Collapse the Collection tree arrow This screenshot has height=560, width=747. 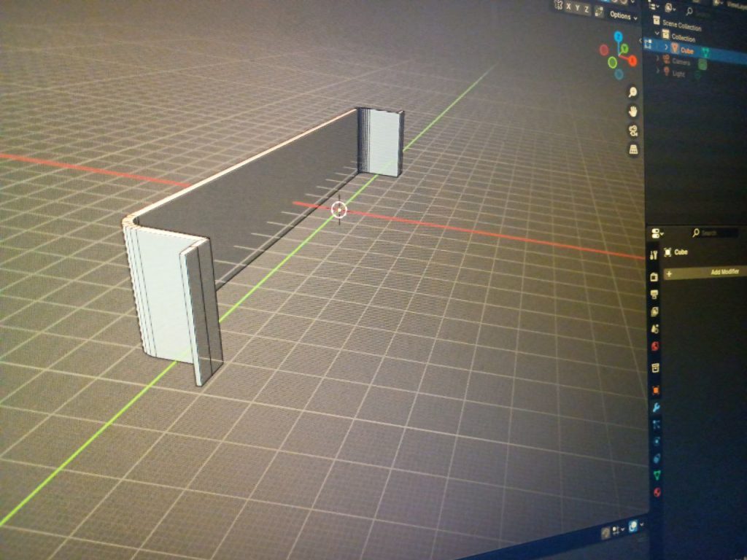pos(657,34)
